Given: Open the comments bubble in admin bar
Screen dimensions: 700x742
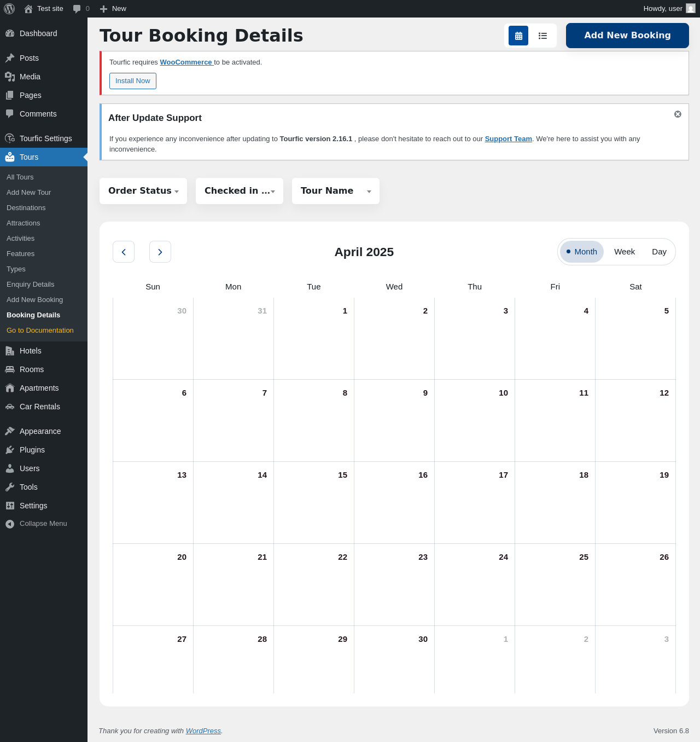Looking at the screenshot, I should click(x=81, y=9).
